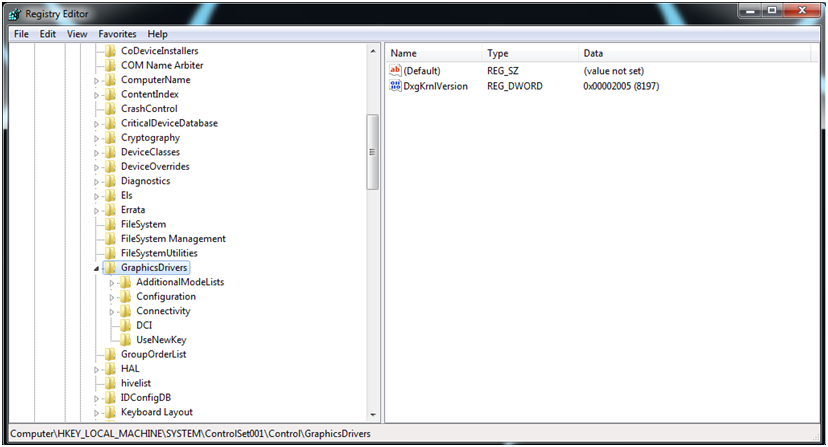The image size is (828, 447).
Task: Click the hivelist folder icon
Action: [x=110, y=383]
